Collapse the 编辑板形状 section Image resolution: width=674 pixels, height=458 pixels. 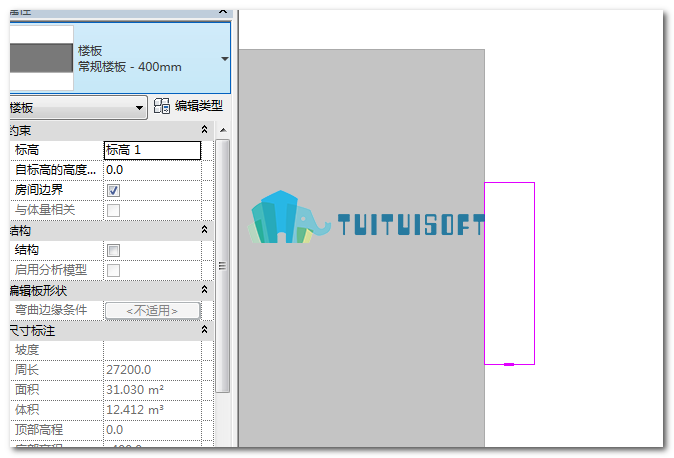[205, 289]
